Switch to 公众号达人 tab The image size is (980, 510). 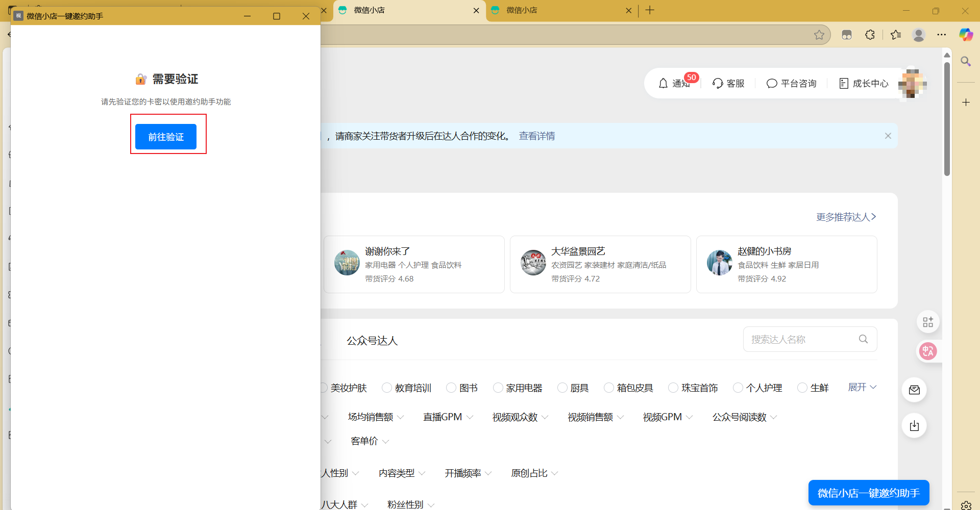pyautogui.click(x=372, y=341)
